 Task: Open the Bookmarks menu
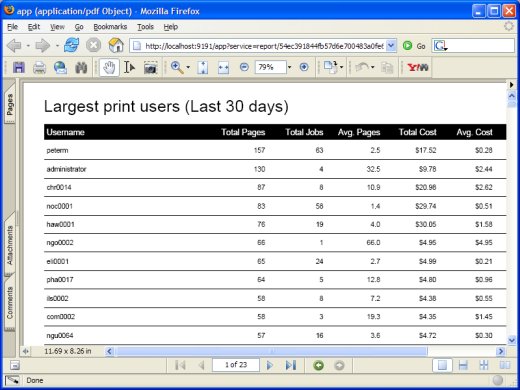pyautogui.click(x=110, y=27)
